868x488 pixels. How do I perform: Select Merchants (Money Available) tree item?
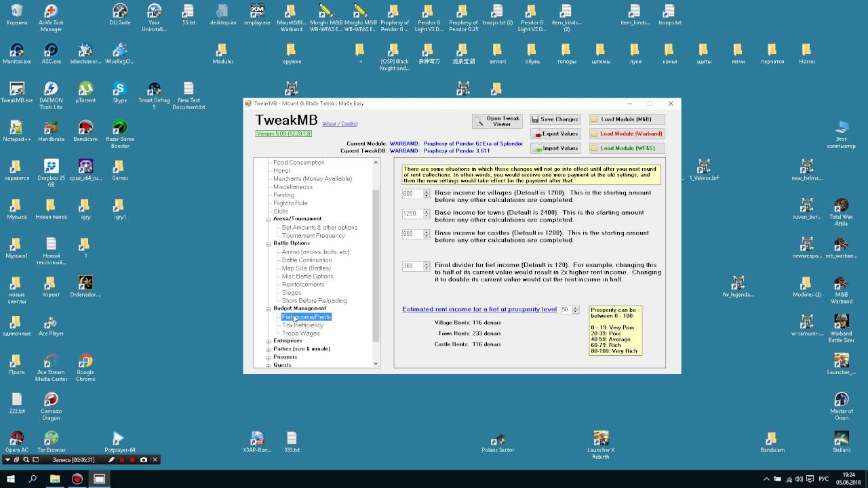tap(313, 179)
